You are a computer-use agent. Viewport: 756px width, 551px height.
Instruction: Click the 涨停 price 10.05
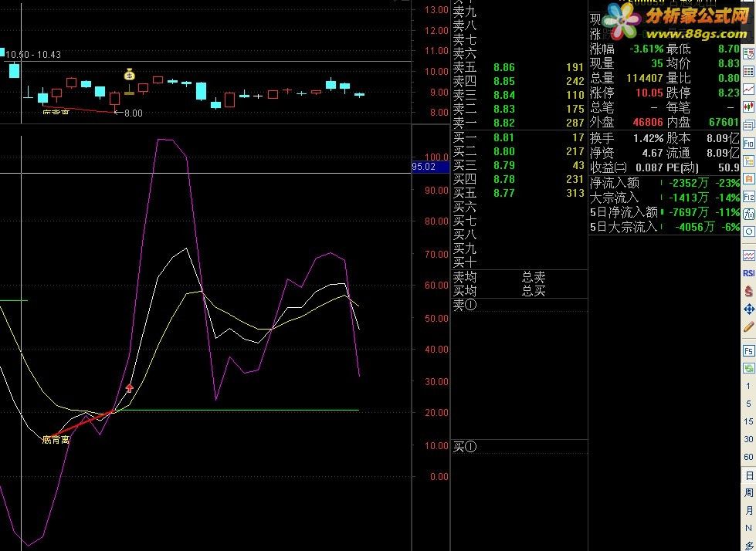tap(649, 93)
